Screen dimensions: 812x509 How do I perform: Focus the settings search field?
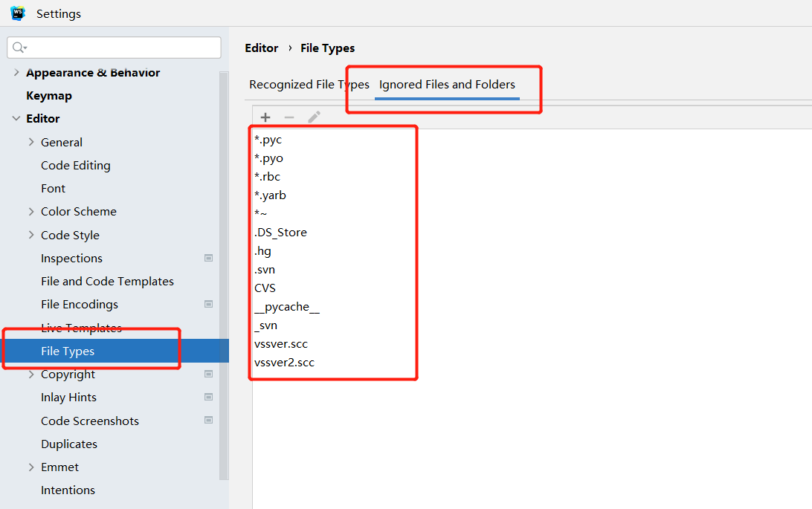[x=114, y=48]
